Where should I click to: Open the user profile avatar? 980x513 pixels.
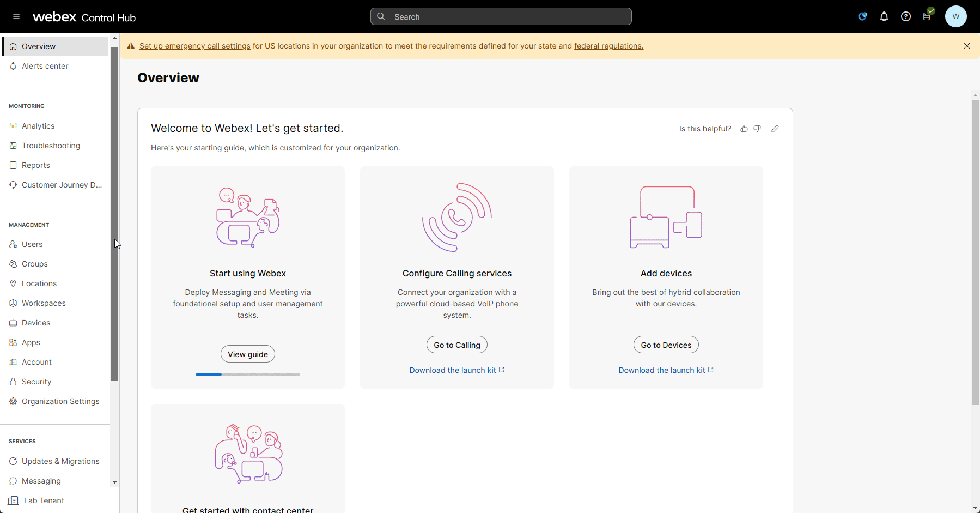click(x=955, y=16)
